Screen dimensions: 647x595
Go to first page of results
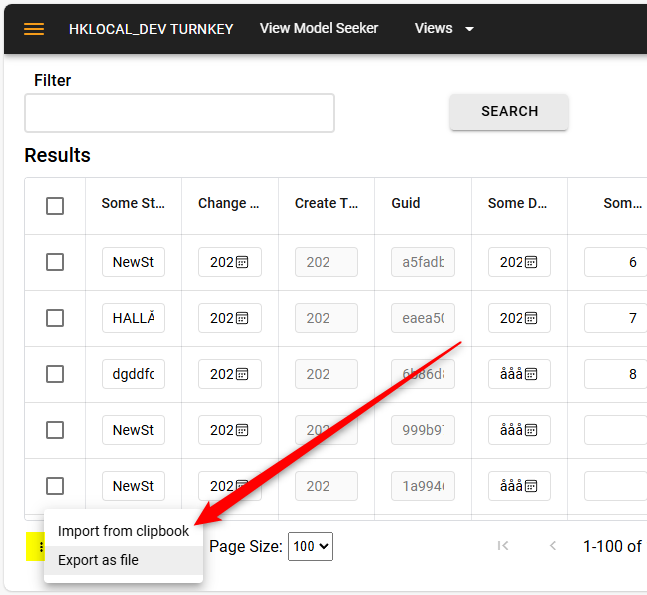click(503, 546)
